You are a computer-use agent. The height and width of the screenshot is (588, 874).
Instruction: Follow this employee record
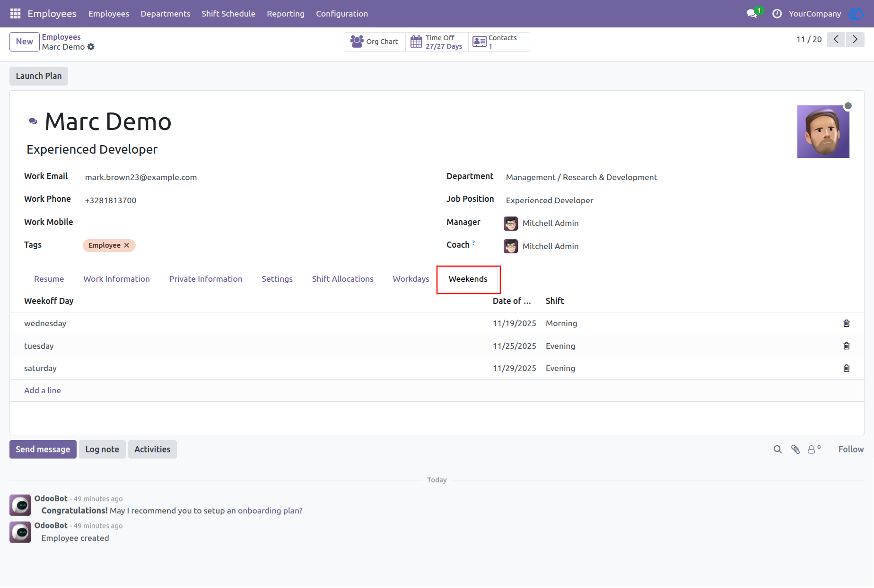click(851, 450)
